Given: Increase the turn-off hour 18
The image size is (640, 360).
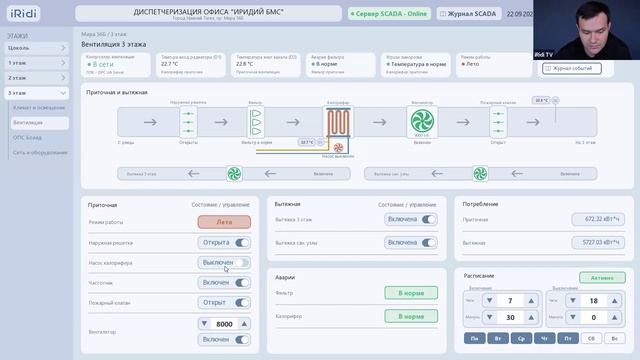Looking at the screenshot, I should (614, 301).
